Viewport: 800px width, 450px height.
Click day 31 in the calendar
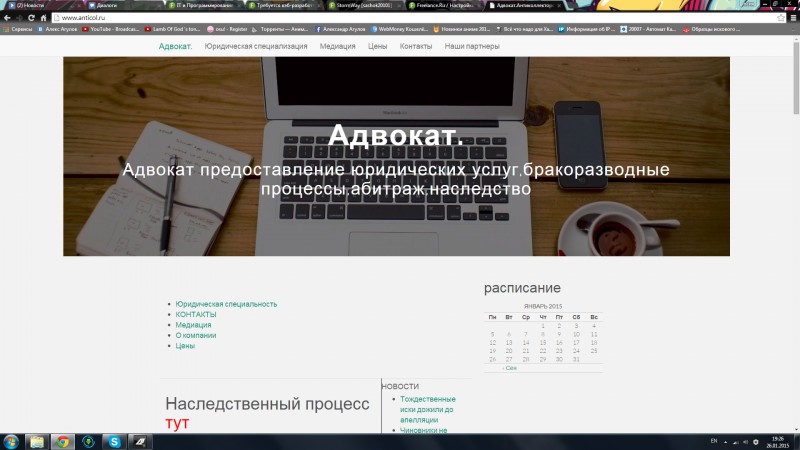(x=576, y=359)
